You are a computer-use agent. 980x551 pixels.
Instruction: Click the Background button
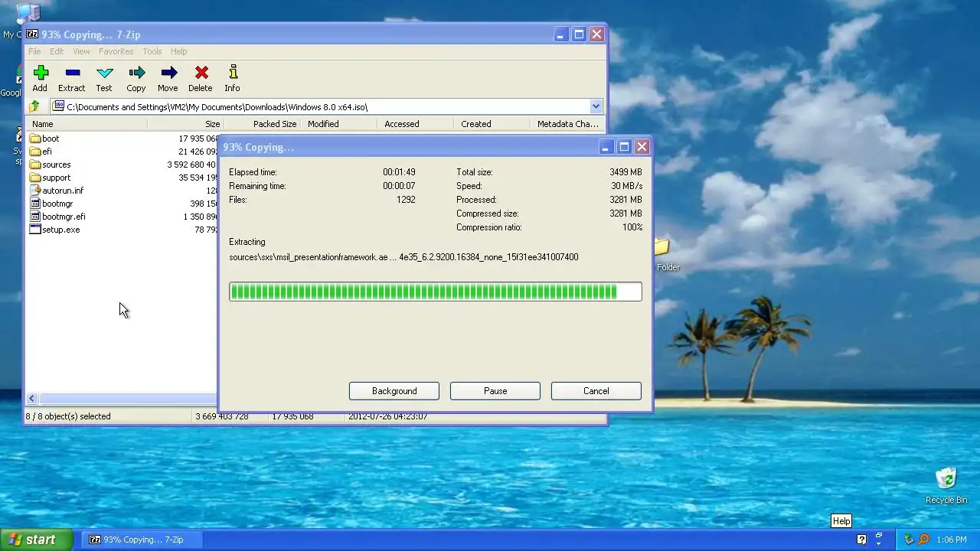[x=394, y=391]
